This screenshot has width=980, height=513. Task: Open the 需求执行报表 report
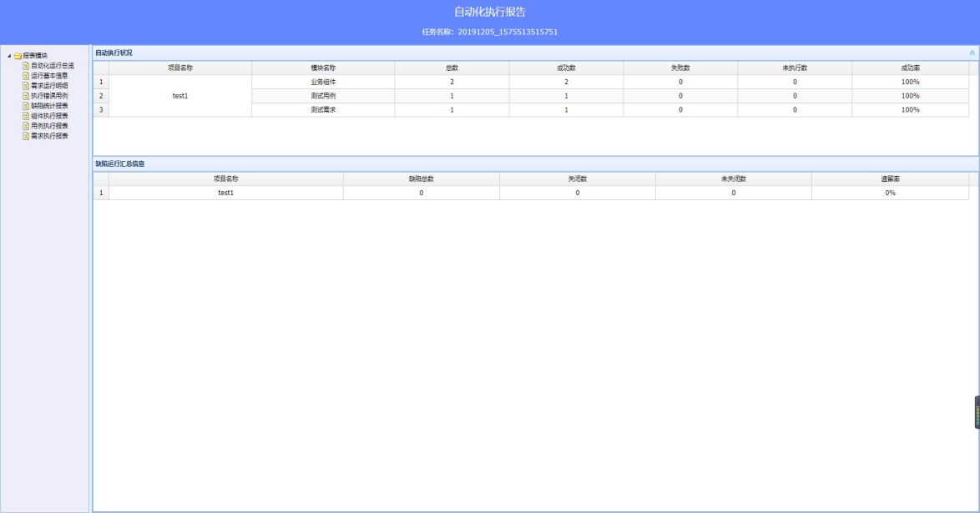[49, 136]
